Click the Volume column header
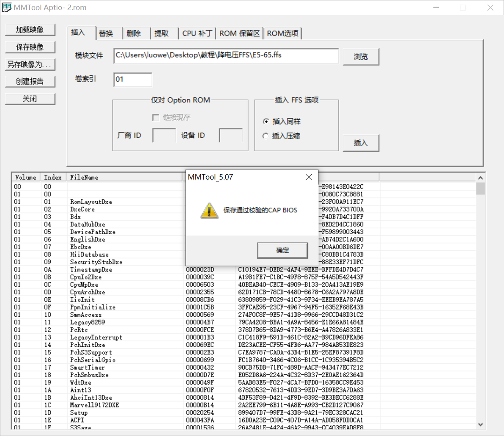The image size is (504, 436). coord(26,177)
